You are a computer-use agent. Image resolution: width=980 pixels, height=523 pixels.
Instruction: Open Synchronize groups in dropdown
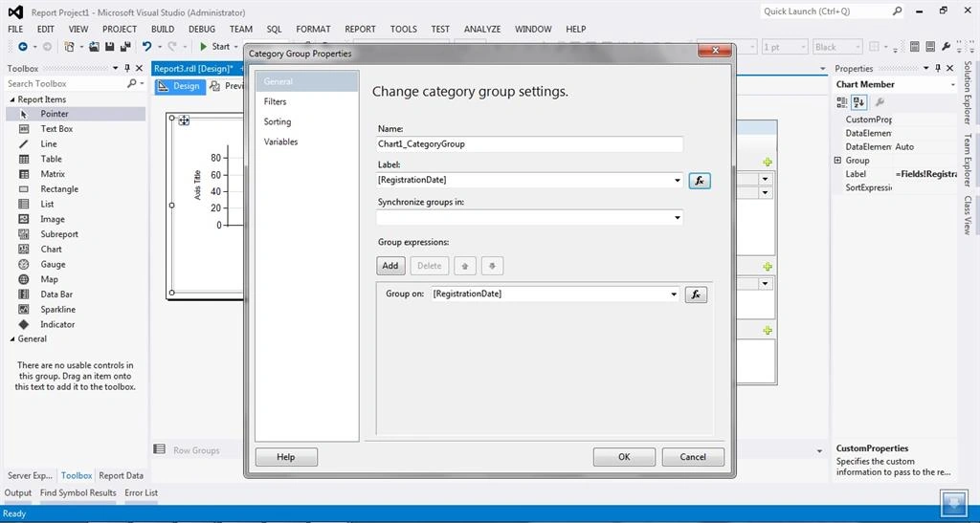click(x=678, y=218)
